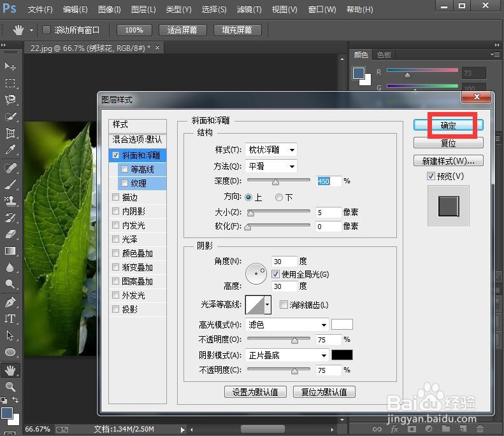Select the Rectangular Marquee tool
The height and width of the screenshot is (436, 504).
(x=10, y=83)
